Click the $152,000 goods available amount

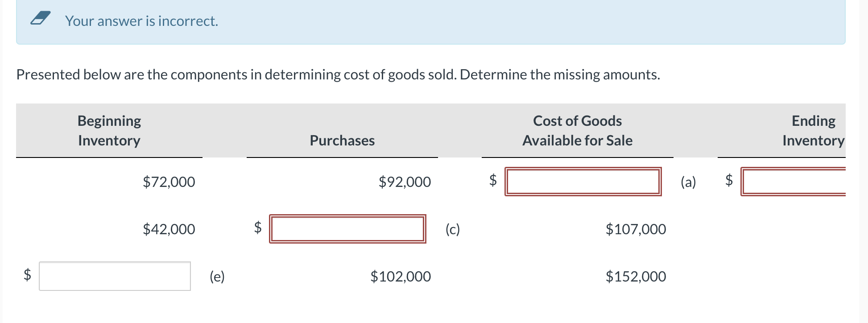(636, 277)
